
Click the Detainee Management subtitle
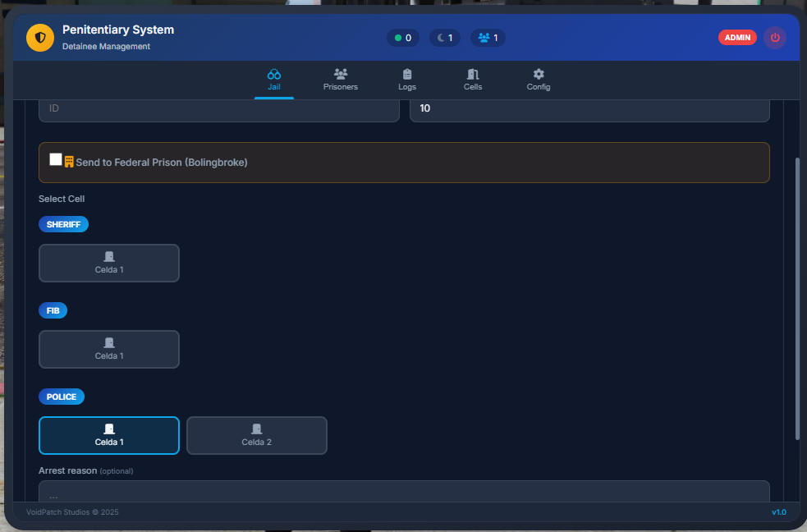tap(106, 46)
